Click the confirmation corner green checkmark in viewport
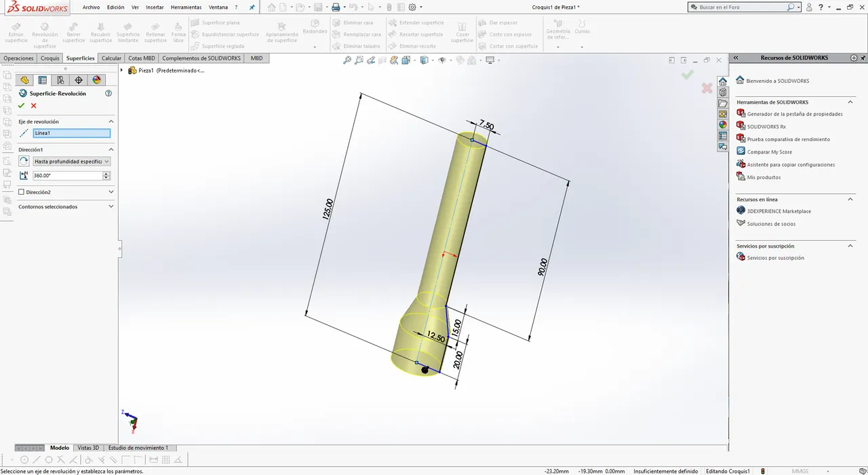 [x=688, y=74]
